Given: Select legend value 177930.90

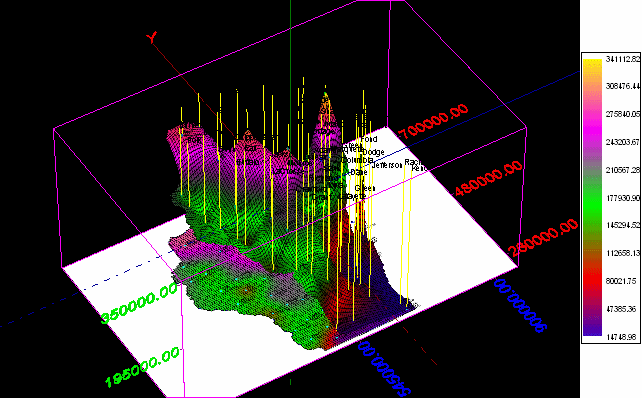Looking at the screenshot, I should [623, 198].
